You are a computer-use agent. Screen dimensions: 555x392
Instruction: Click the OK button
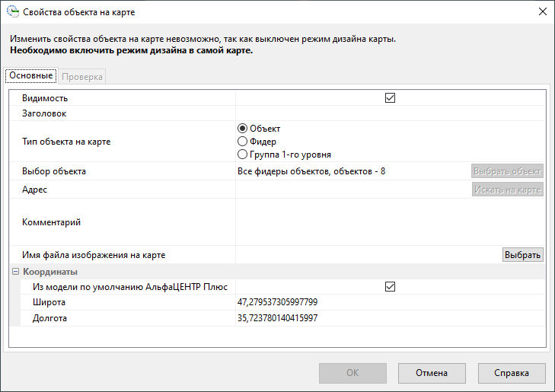click(x=352, y=373)
